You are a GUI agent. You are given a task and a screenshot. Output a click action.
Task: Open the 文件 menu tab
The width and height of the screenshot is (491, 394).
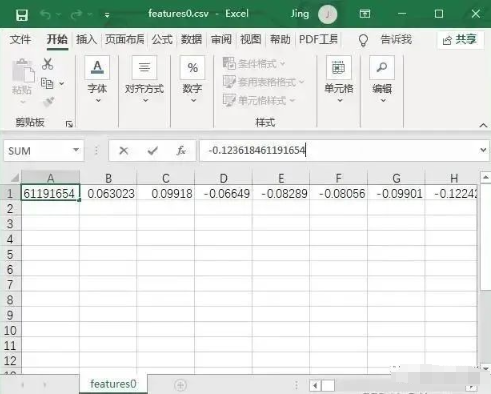point(20,39)
